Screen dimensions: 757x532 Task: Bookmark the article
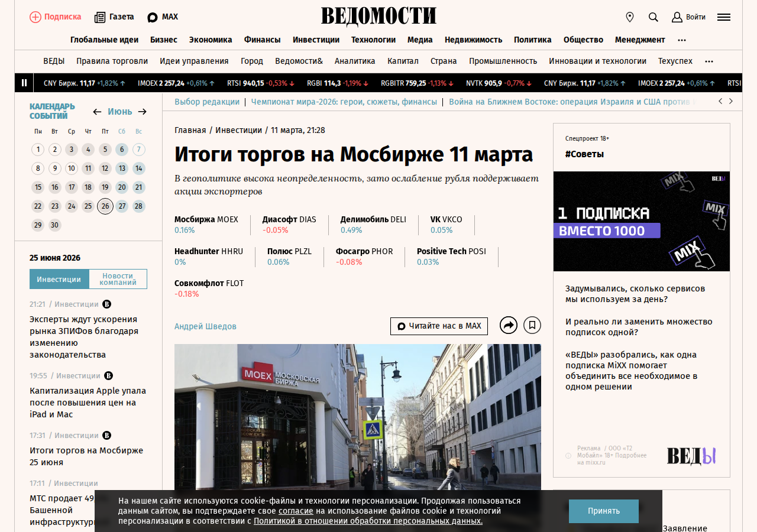point(532,325)
